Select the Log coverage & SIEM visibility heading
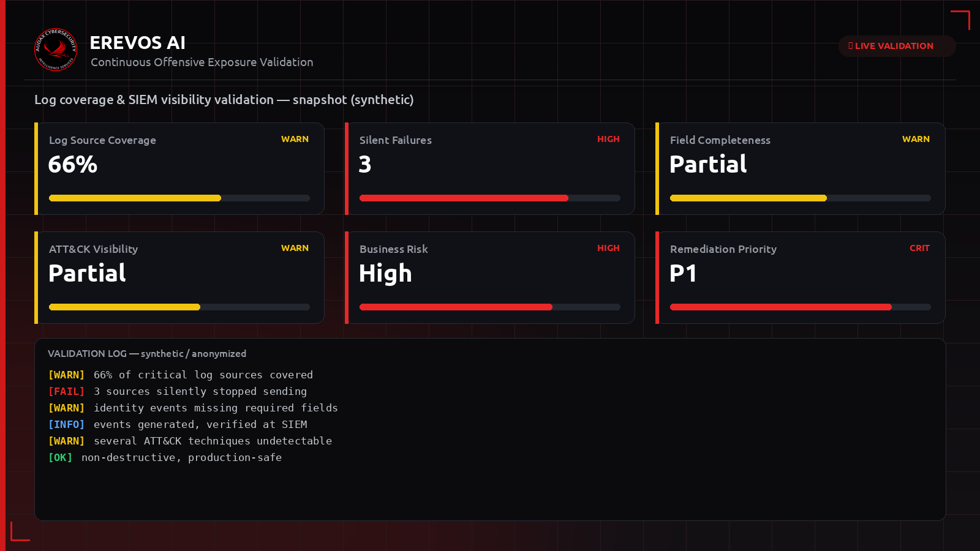Screen dimensions: 980x551 (x=224, y=100)
